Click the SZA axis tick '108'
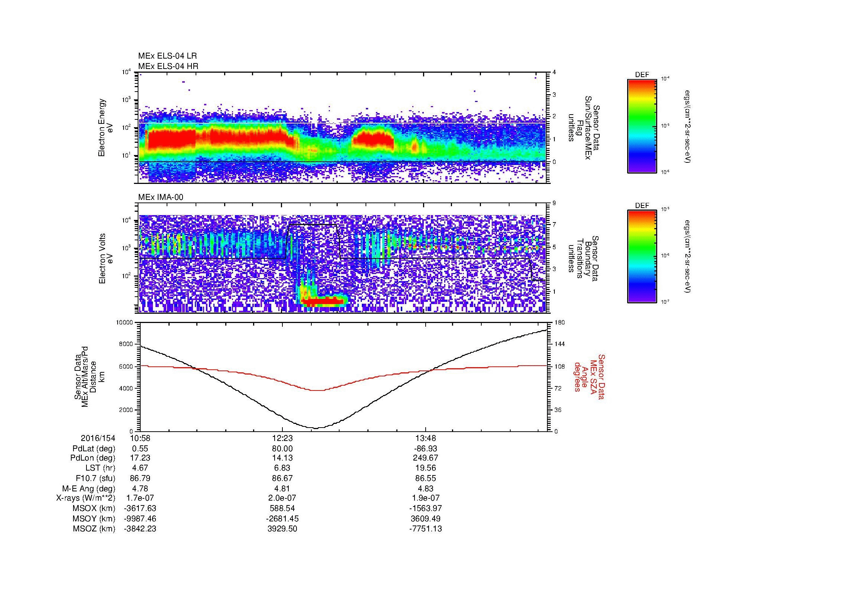Screen dimensions: 868x613 point(560,366)
